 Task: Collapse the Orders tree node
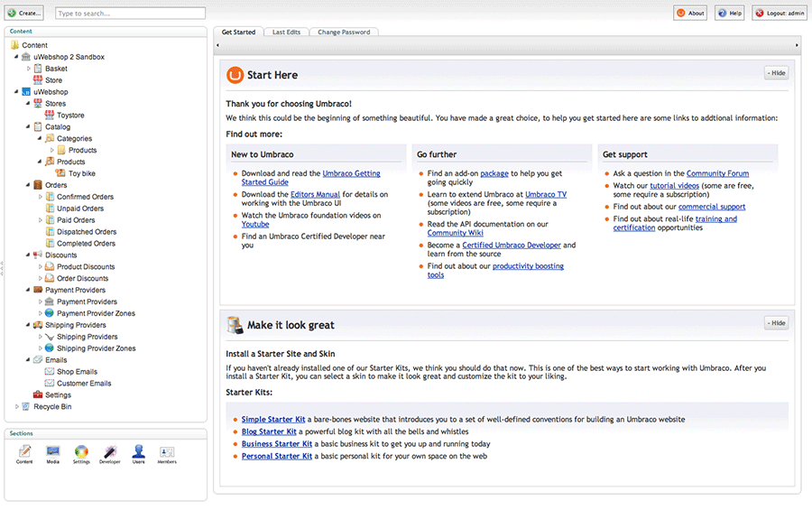28,185
